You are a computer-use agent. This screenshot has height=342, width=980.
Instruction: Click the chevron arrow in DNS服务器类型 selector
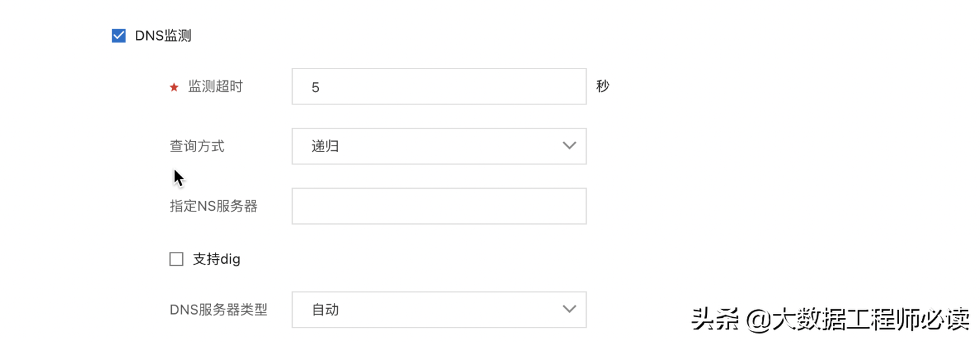569,309
